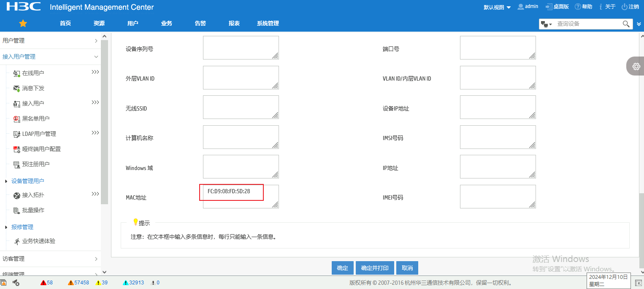Open the 报表 menu
Image resolution: width=644 pixels, height=289 pixels.
coord(234,23)
